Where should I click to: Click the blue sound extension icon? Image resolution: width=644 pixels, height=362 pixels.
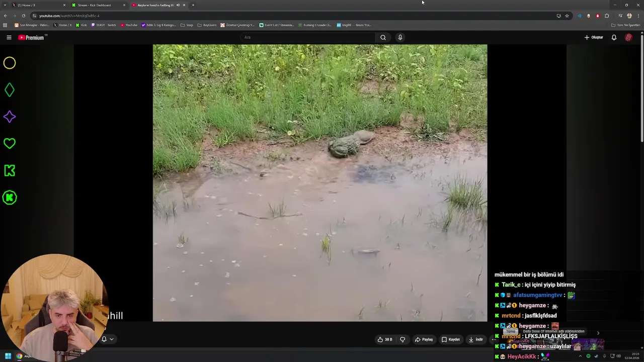[579, 16]
